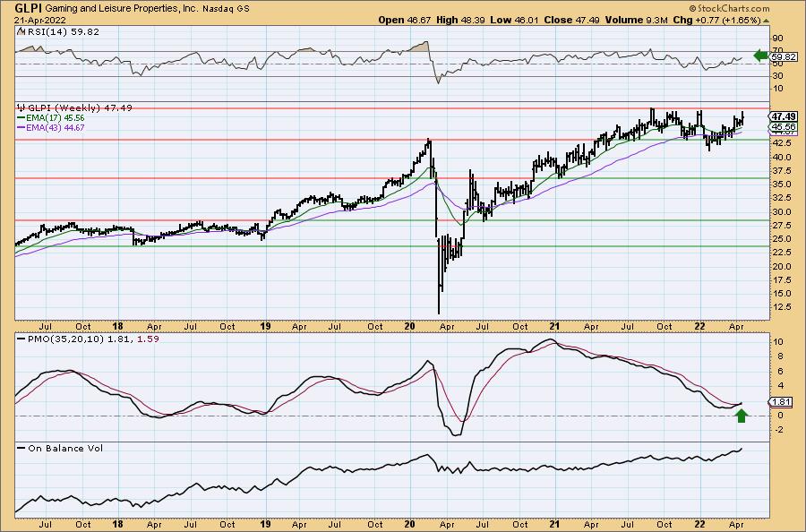
Task: Click the Volume 9.3M value
Action: pos(637,20)
